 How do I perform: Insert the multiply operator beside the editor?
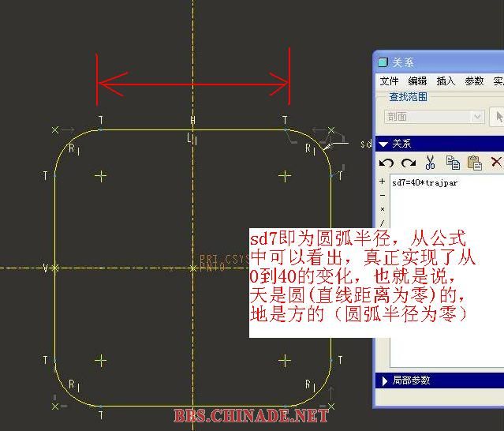[383, 209]
